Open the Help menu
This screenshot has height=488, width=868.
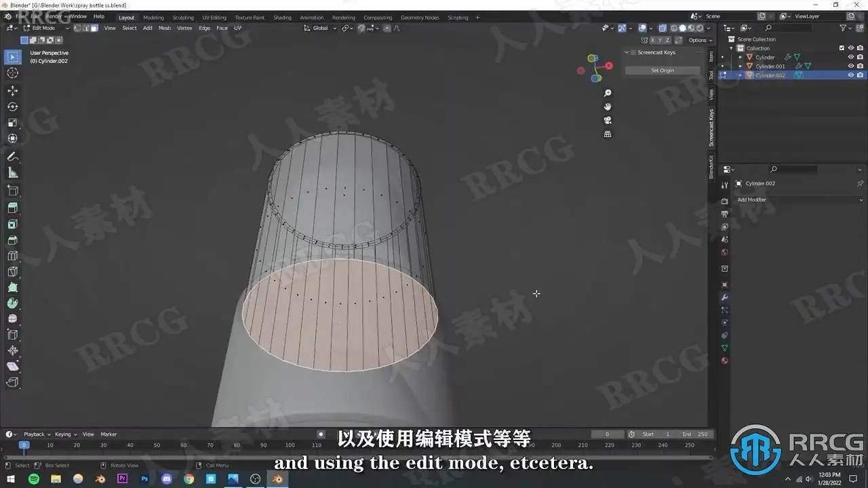(99, 16)
